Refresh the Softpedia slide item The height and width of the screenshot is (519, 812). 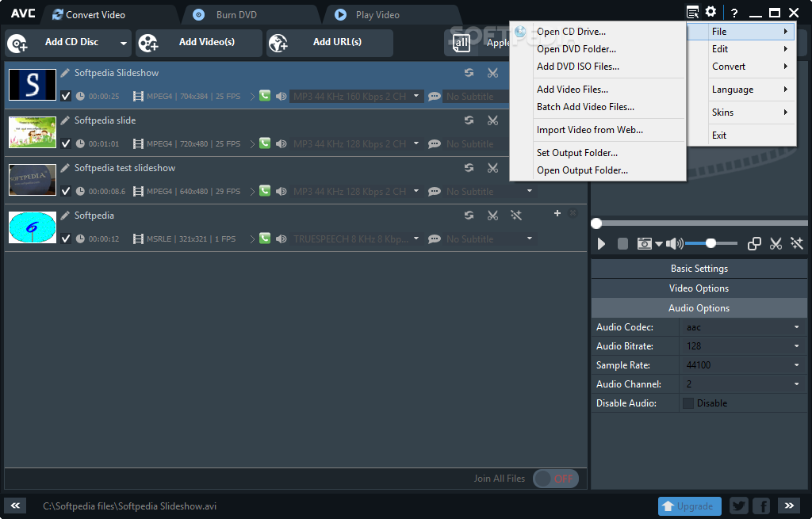tap(469, 120)
